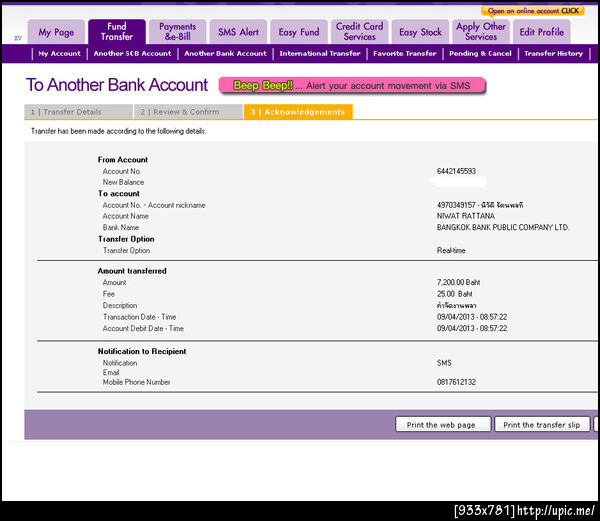Click the amount 7,200.00 Baht
Screen dimensions: 600x521
[x=458, y=283]
